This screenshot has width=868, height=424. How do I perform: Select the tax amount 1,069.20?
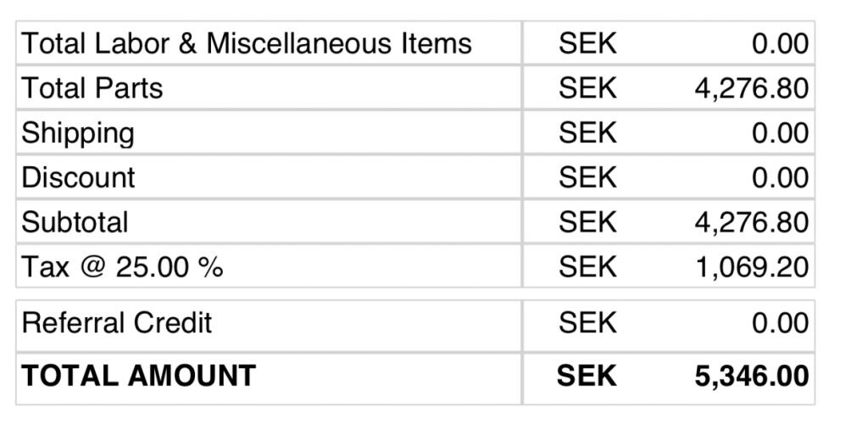point(751,267)
